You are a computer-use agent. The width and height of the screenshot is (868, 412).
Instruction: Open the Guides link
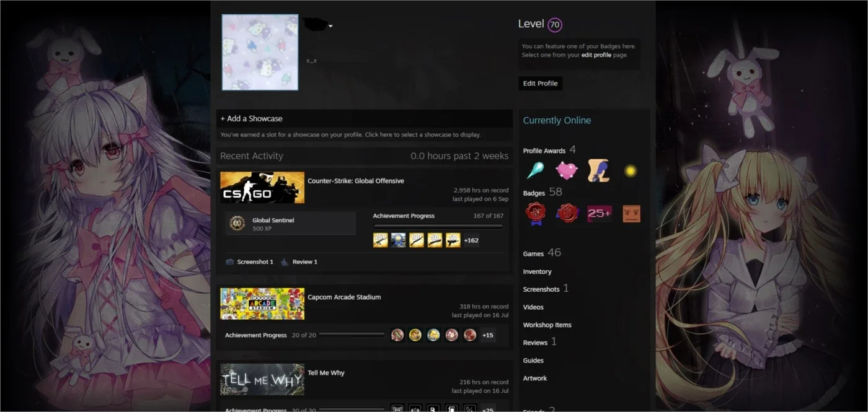click(533, 360)
